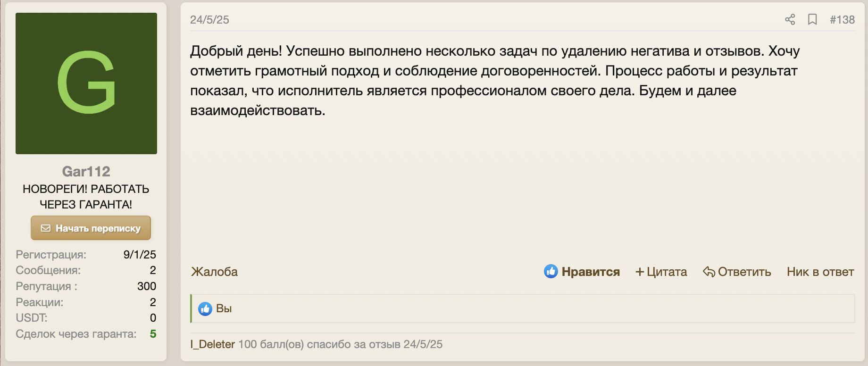Open the #138 post permalink

click(x=842, y=19)
